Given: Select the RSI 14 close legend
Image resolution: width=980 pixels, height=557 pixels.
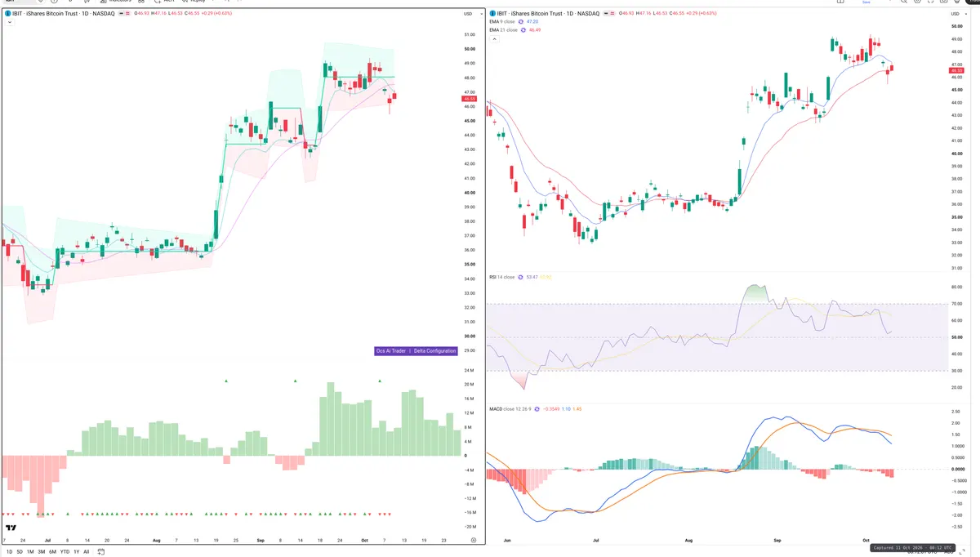Looking at the screenshot, I should 501,277.
